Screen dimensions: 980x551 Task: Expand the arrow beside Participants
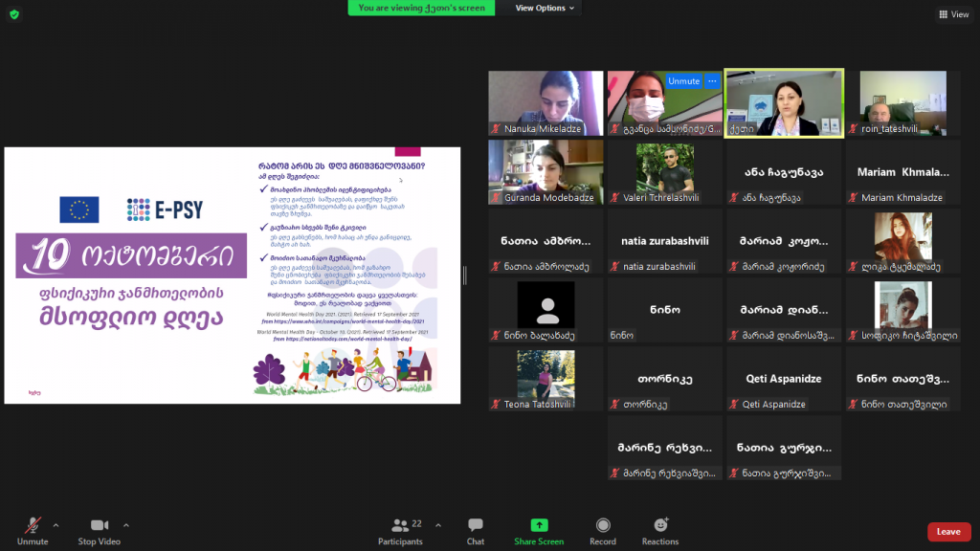coord(438,525)
